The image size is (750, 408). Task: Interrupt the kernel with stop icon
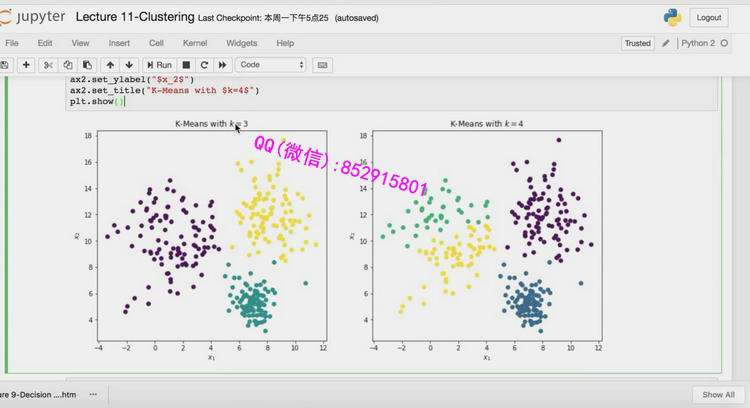187,65
